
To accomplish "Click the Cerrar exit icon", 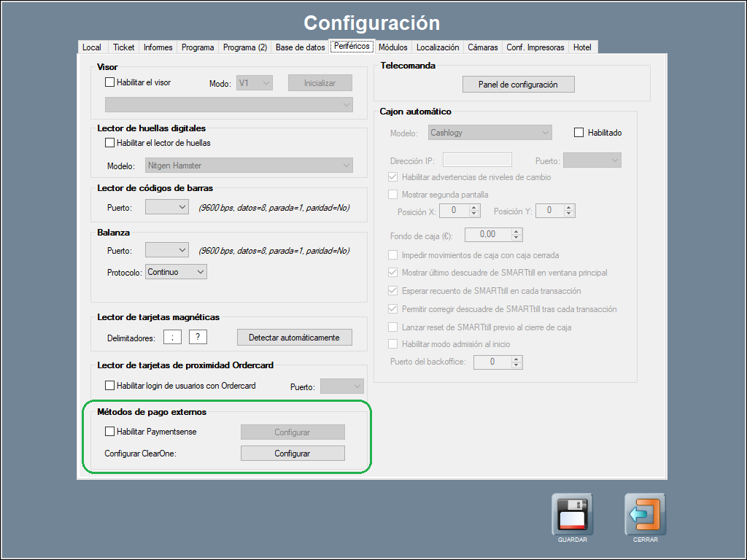I will 645,514.
